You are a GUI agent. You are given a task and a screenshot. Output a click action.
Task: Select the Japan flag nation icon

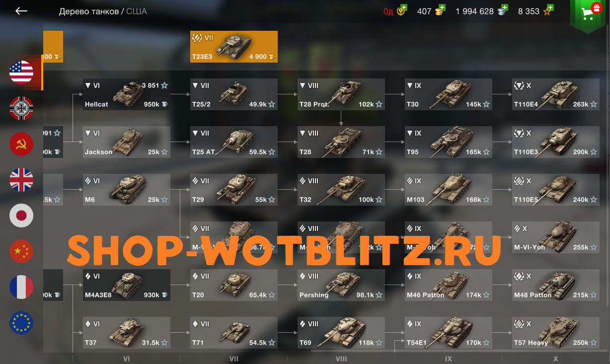(x=21, y=216)
